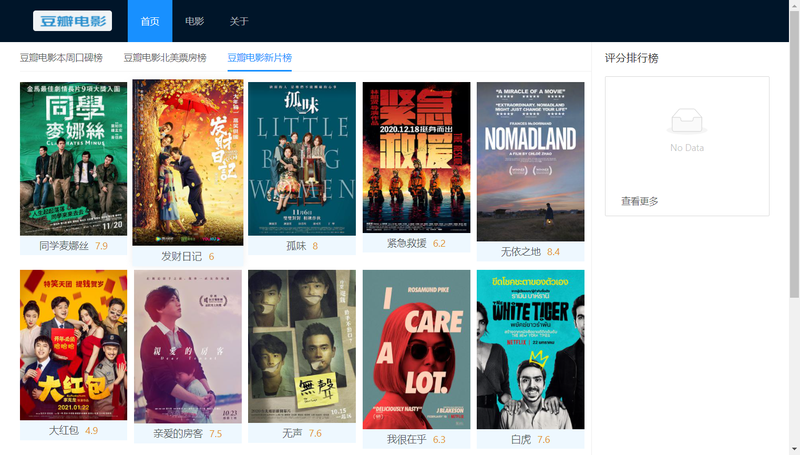
Task: Click the 8.4 rating of 无依之地
Action: [x=554, y=251]
